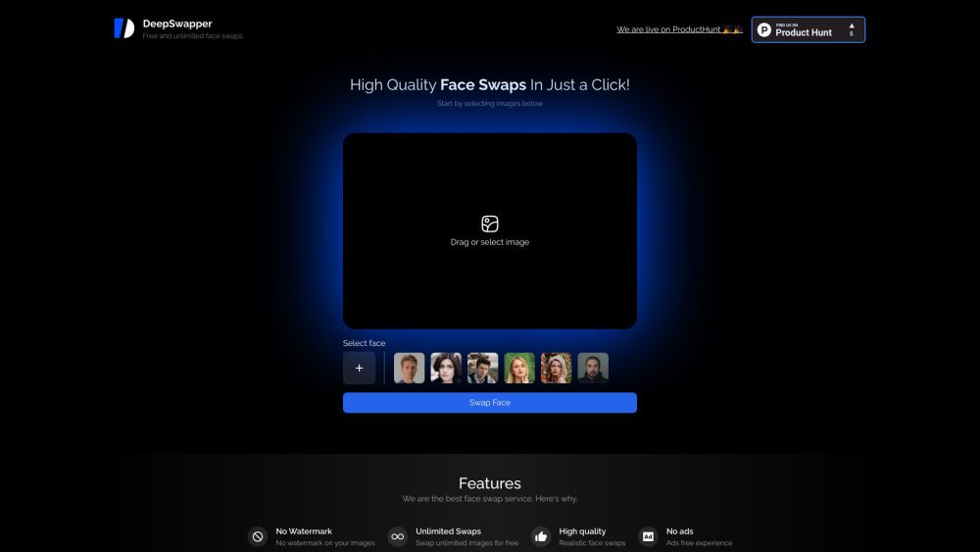Screen dimensions: 980x552
Task: Upvote using the Product Hunt arrow counter
Action: click(x=851, y=29)
